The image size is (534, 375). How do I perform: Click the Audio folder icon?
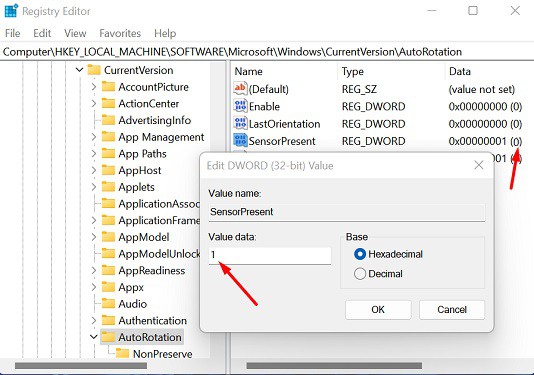point(108,303)
